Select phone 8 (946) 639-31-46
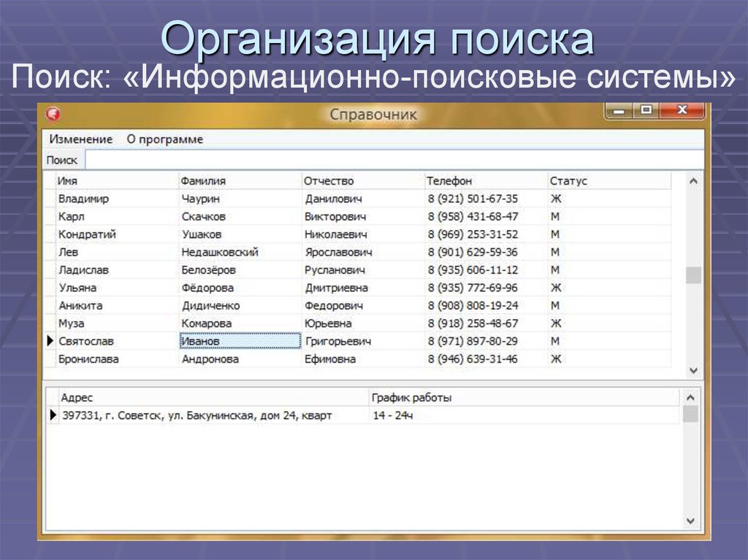Image resolution: width=748 pixels, height=560 pixels. (486, 358)
